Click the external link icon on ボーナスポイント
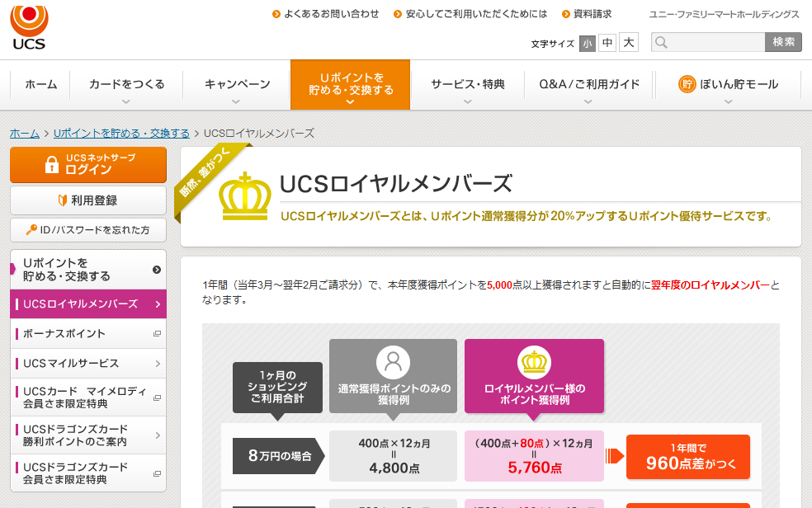This screenshot has width=812, height=508. point(157,334)
